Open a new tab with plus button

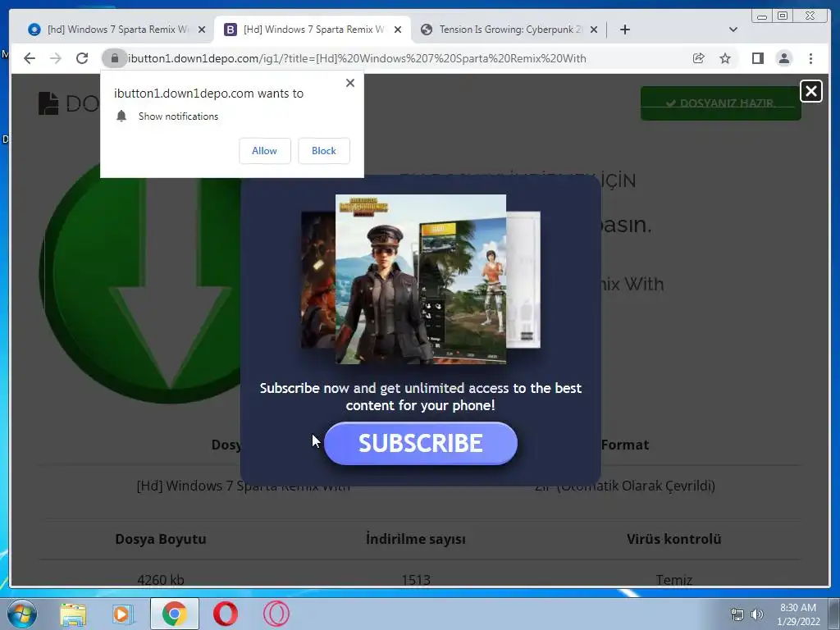click(x=624, y=30)
